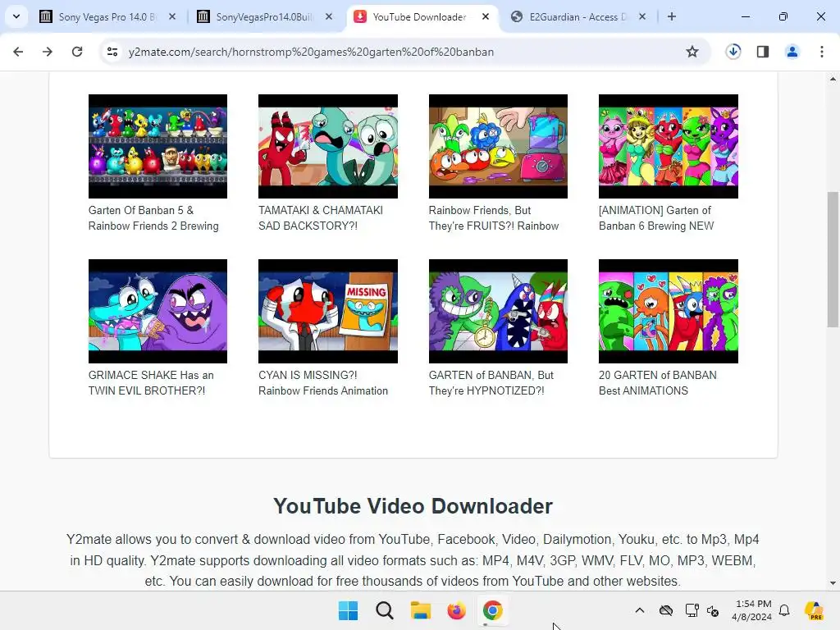This screenshot has height=630, width=840.
Task: Expand the tab search dropdown arrow
Action: tap(16, 16)
